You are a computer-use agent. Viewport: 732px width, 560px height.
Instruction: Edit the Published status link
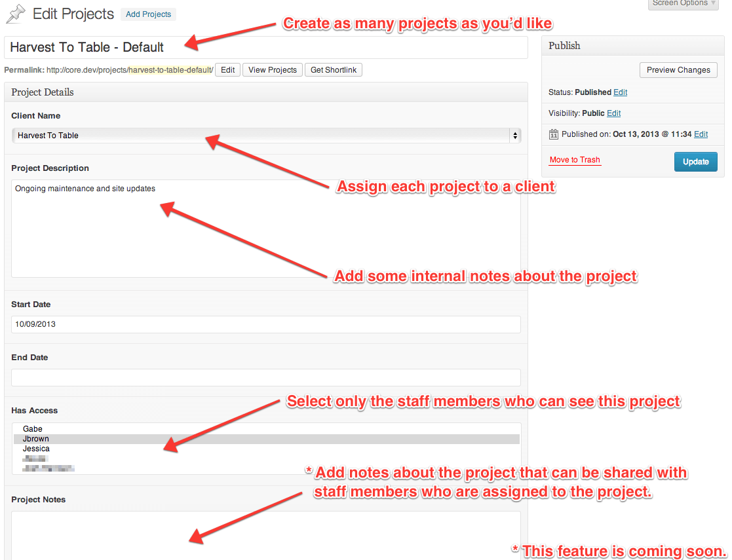point(620,92)
